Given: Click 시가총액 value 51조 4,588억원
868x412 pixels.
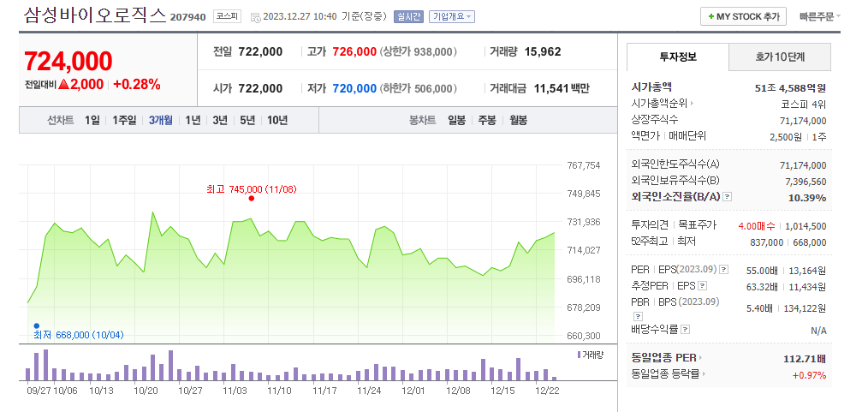Looking at the screenshot, I should coord(790,87).
